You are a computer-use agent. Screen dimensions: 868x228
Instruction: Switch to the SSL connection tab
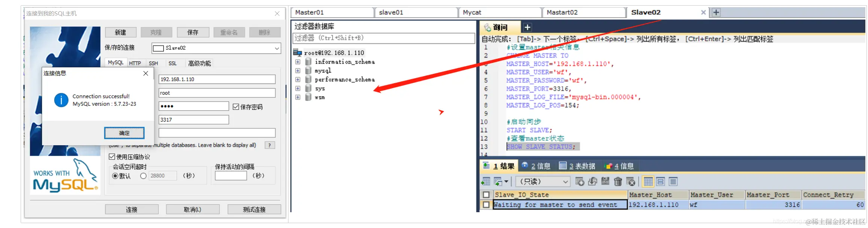[x=172, y=63]
